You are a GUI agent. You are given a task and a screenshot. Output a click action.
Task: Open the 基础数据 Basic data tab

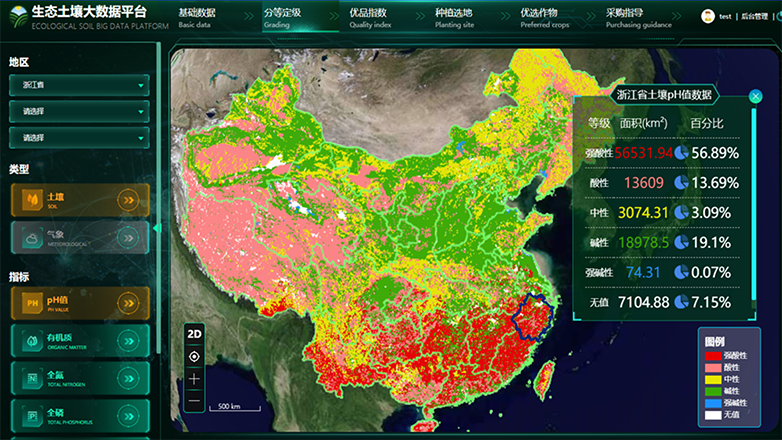pyautogui.click(x=196, y=17)
